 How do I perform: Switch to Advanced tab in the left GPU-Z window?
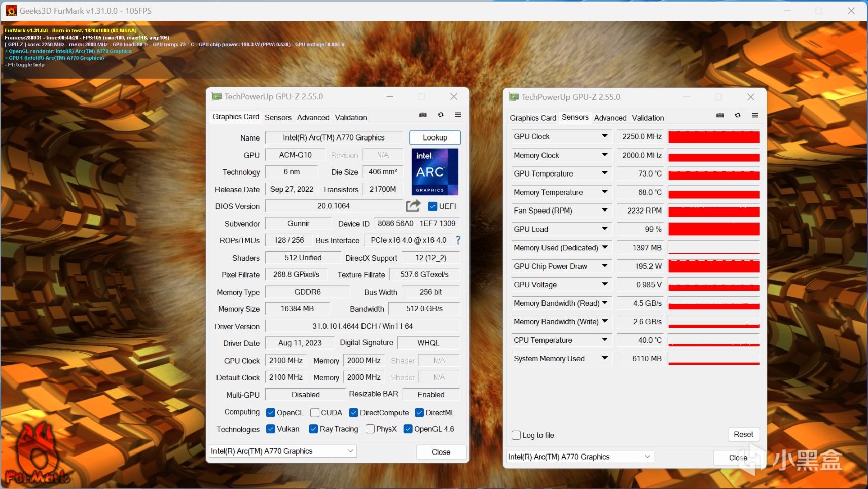[313, 117]
